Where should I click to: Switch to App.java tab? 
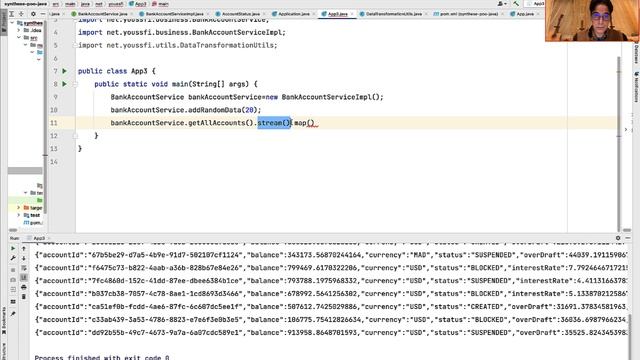pos(525,14)
